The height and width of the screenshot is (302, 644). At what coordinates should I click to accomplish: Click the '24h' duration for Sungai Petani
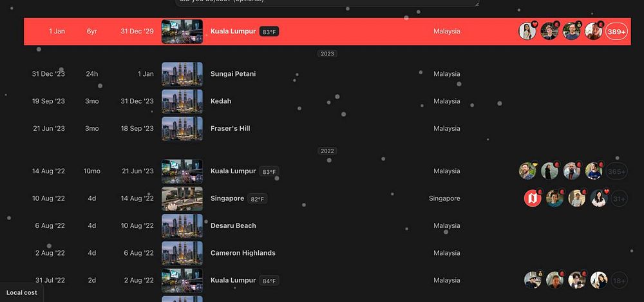92,74
